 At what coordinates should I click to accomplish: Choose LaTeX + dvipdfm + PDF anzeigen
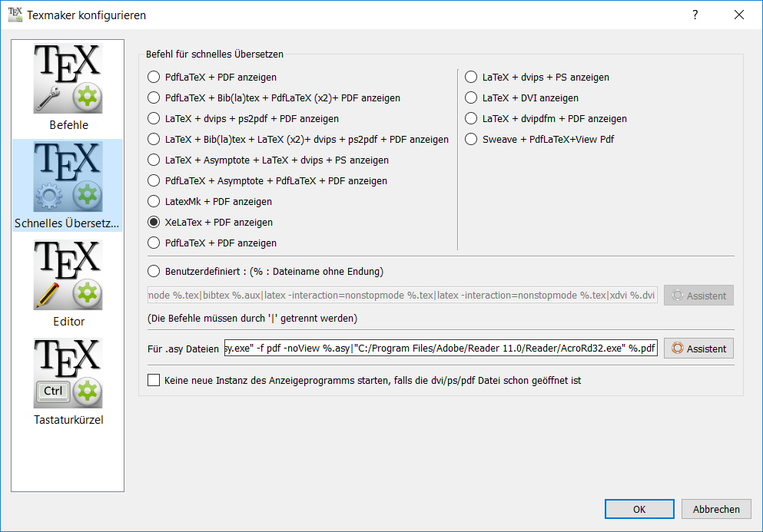point(471,118)
